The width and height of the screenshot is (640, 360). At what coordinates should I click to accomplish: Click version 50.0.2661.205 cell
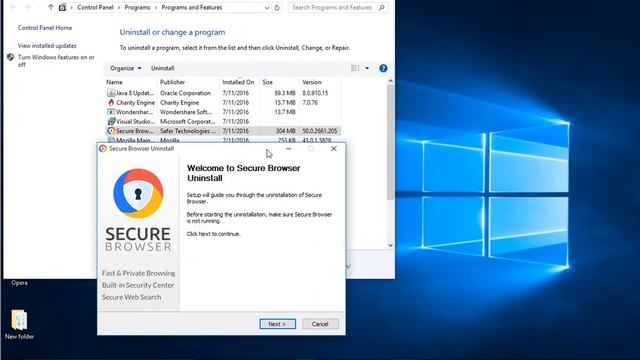pos(320,131)
